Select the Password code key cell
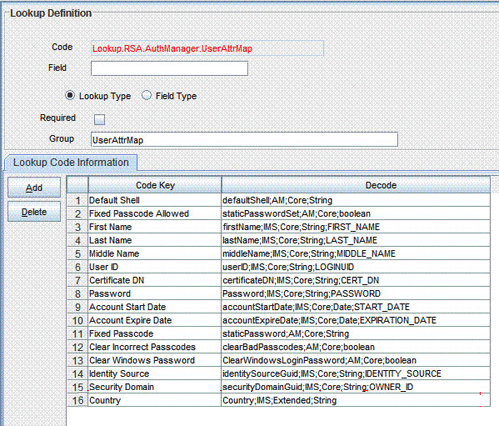Image resolution: width=499 pixels, height=426 pixels. pos(155,293)
